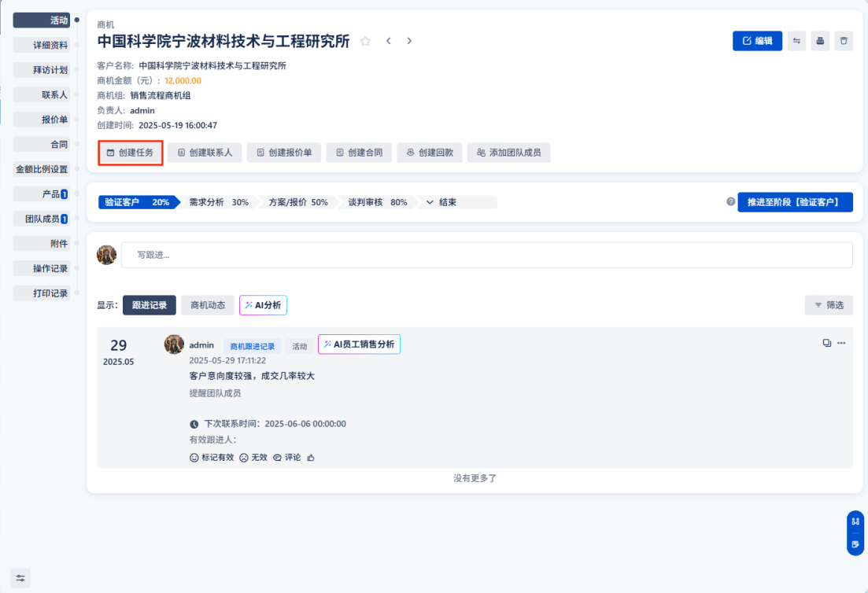Click 商机跟进记录 tag
The height and width of the screenshot is (593, 868).
pyautogui.click(x=253, y=346)
